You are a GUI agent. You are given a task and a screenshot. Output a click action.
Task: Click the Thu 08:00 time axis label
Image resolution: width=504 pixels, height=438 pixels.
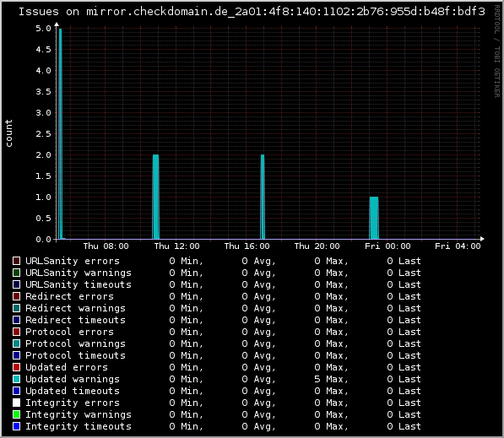(x=106, y=246)
